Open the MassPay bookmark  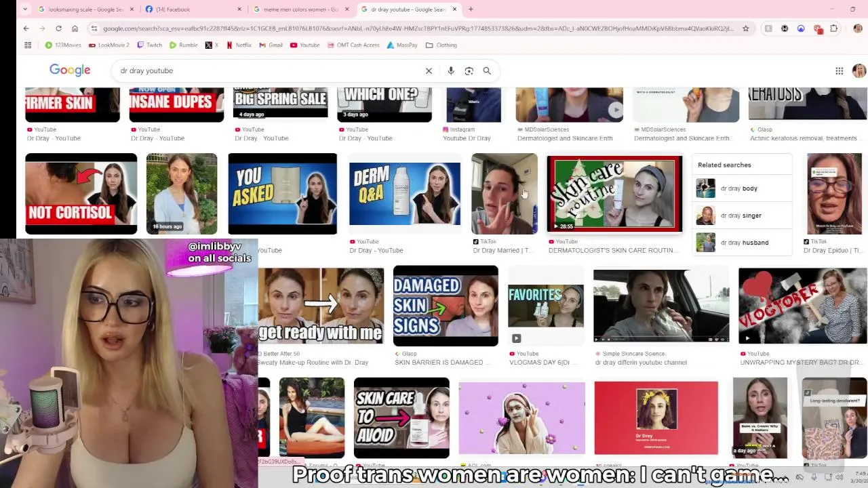click(x=402, y=45)
